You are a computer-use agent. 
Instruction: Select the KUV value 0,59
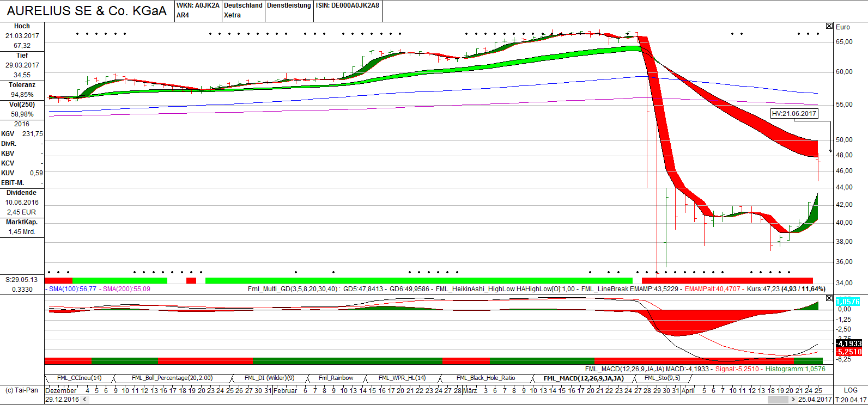(x=37, y=173)
